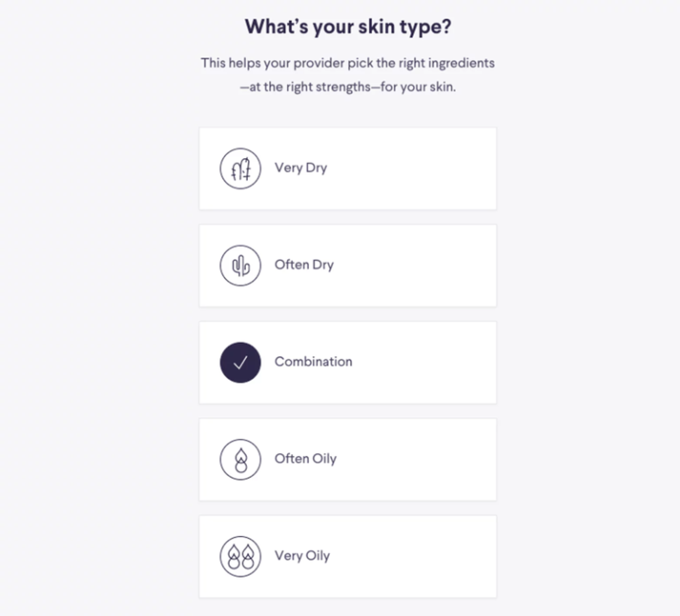Click the single cactus Often Dry icon
This screenshot has height=616, width=680.
coord(240,266)
